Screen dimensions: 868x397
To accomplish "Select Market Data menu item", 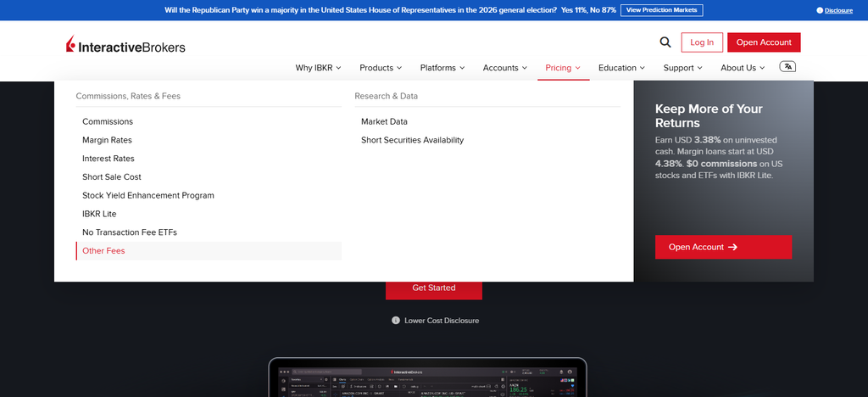I will [x=384, y=121].
